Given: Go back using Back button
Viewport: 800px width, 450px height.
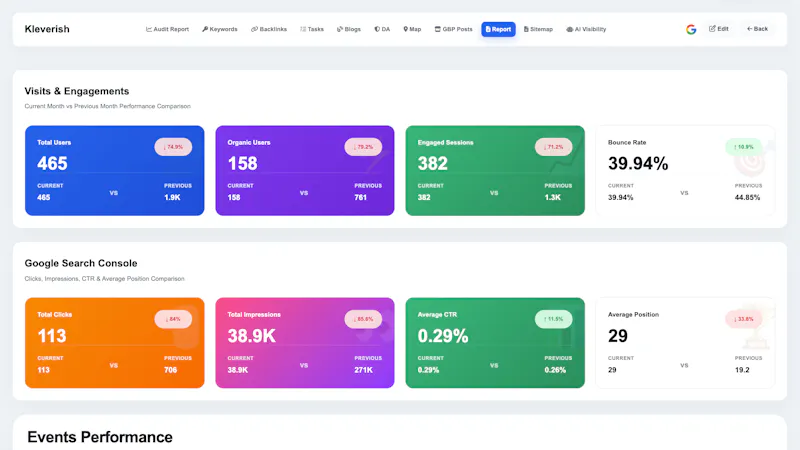Looking at the screenshot, I should [x=757, y=29].
